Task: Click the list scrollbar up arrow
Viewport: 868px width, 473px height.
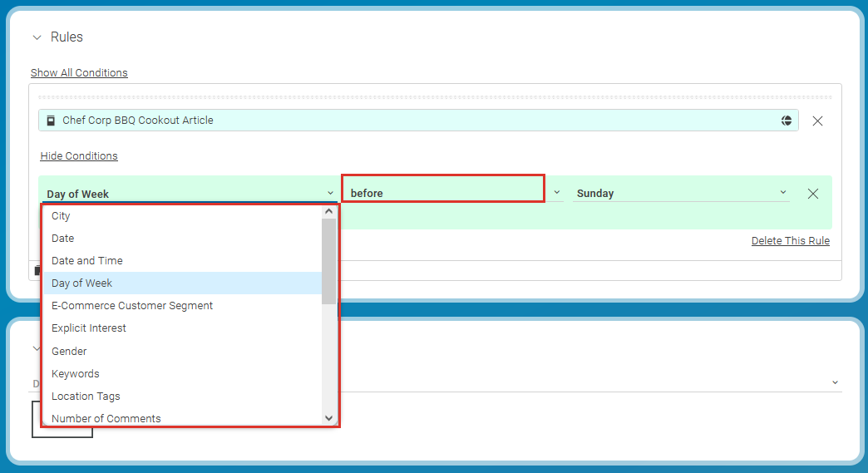Action: coord(328,211)
